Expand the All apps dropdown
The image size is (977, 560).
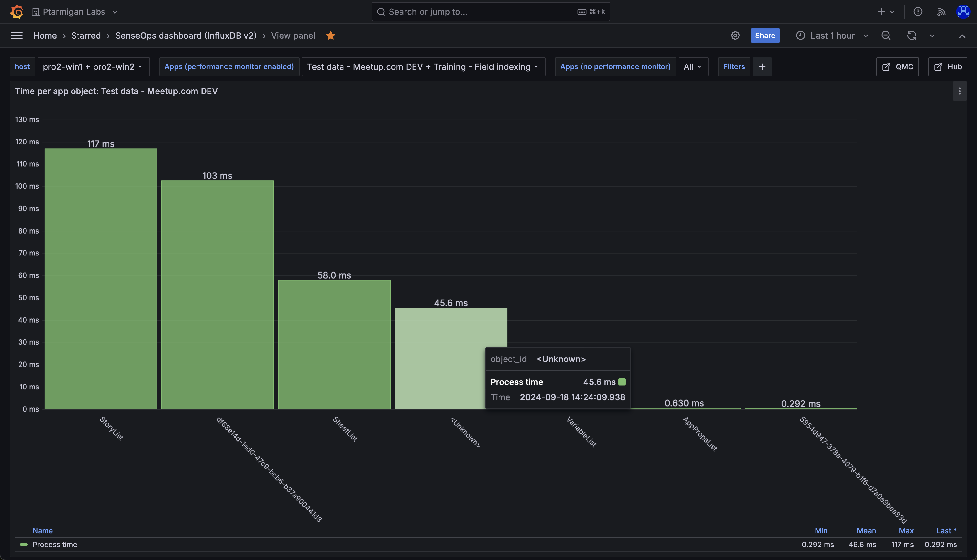[x=692, y=66]
